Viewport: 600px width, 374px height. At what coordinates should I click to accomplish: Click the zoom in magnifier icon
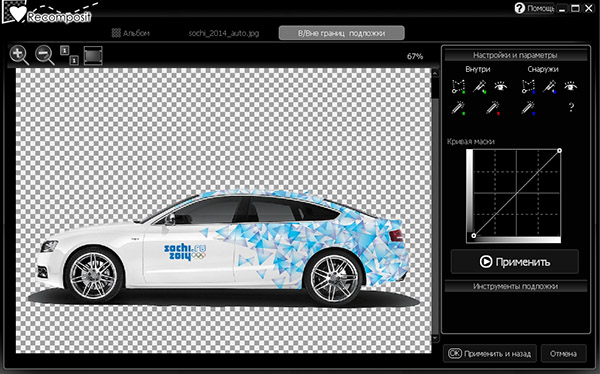pyautogui.click(x=19, y=56)
